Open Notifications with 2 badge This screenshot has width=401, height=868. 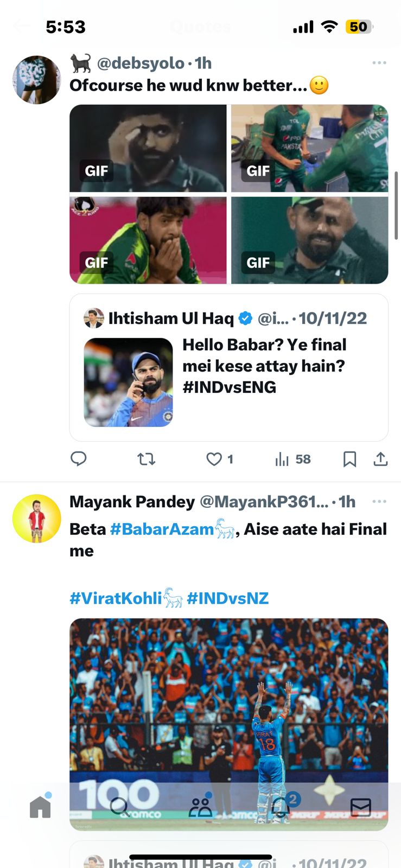[281, 807]
